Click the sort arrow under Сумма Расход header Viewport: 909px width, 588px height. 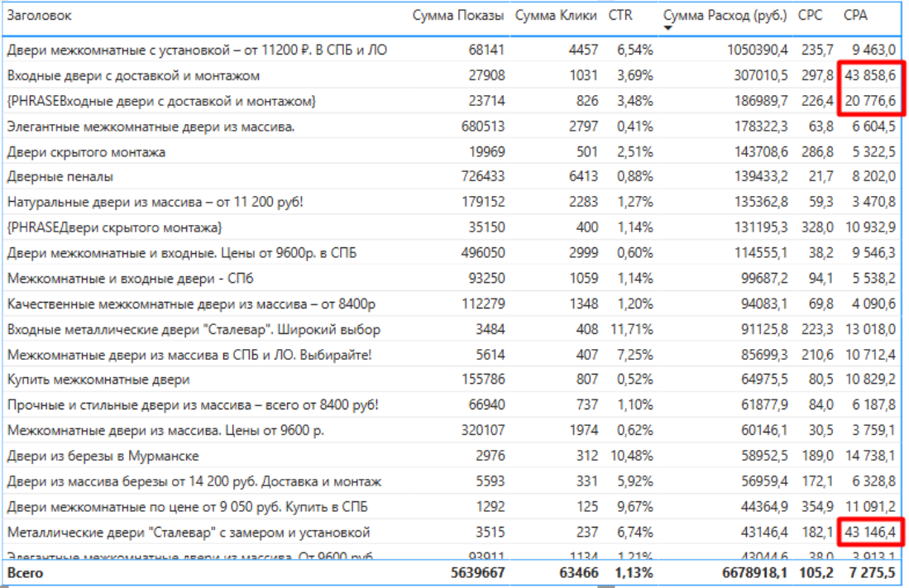pos(667,27)
